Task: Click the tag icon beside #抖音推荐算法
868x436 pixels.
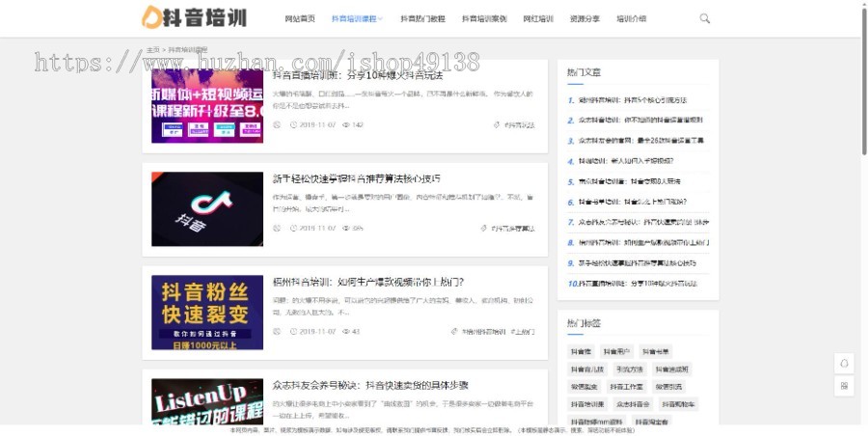Action: 483,228
